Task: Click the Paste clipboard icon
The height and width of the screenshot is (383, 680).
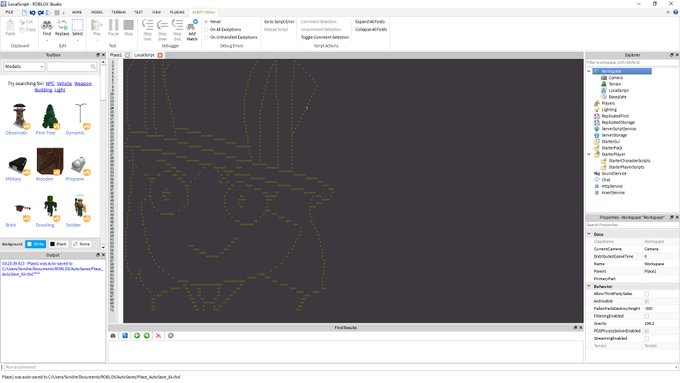Action: coord(10,26)
